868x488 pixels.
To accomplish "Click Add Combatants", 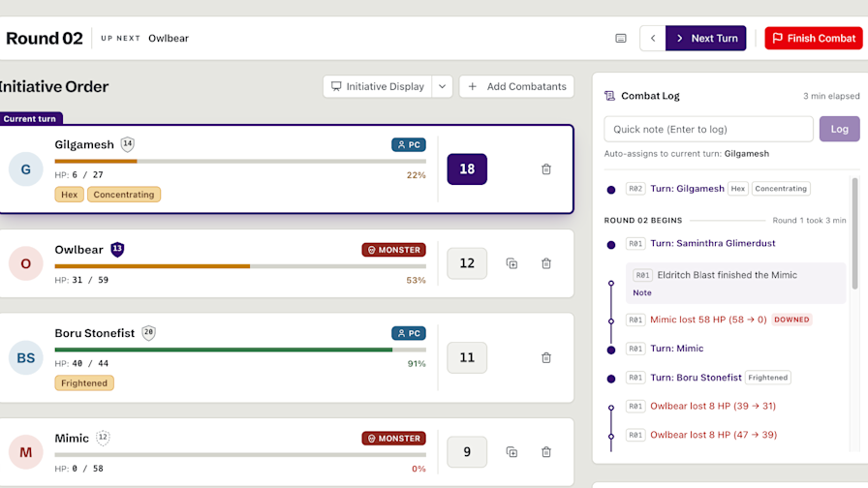I will [516, 86].
